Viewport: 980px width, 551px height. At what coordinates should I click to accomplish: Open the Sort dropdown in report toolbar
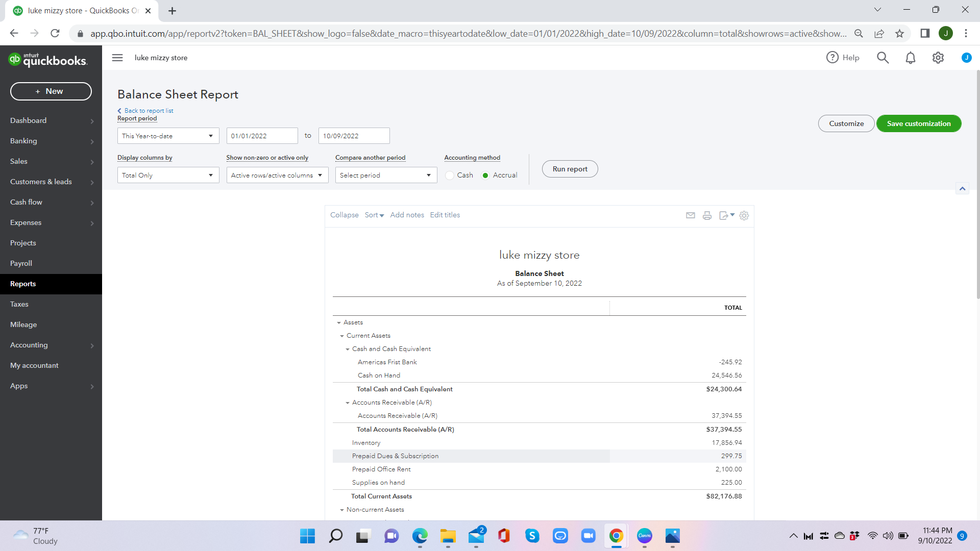(374, 215)
